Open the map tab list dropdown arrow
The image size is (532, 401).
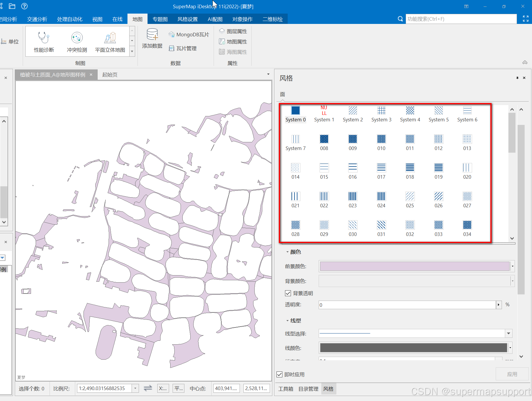click(x=268, y=74)
